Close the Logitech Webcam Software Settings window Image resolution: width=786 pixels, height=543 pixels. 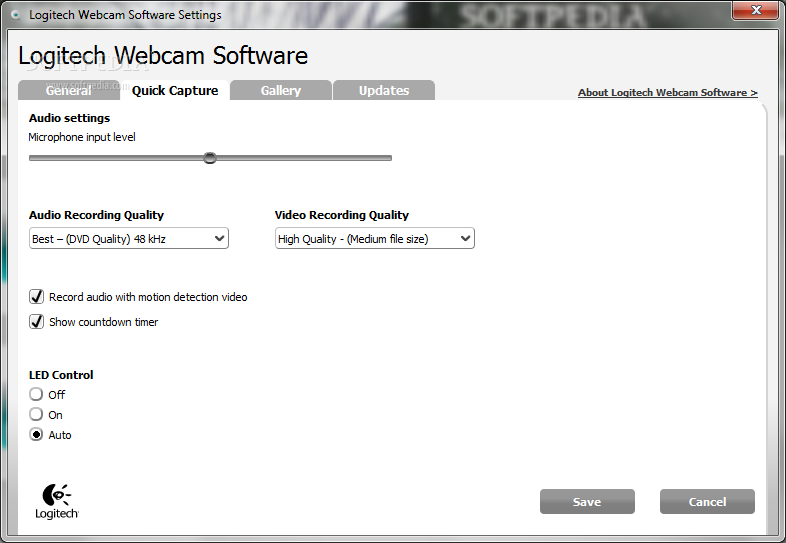(756, 10)
